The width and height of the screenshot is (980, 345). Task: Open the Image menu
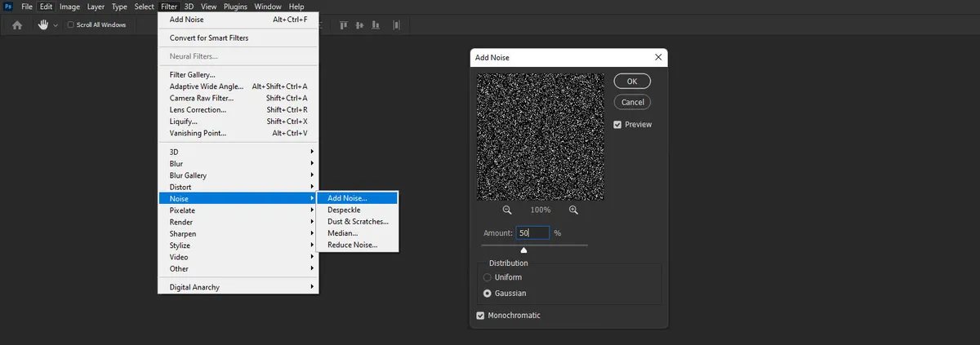tap(69, 7)
